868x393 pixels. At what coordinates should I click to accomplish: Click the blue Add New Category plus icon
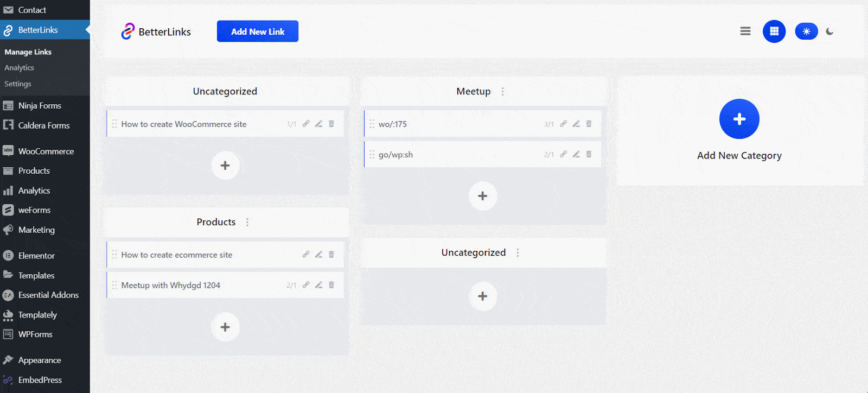pos(739,119)
